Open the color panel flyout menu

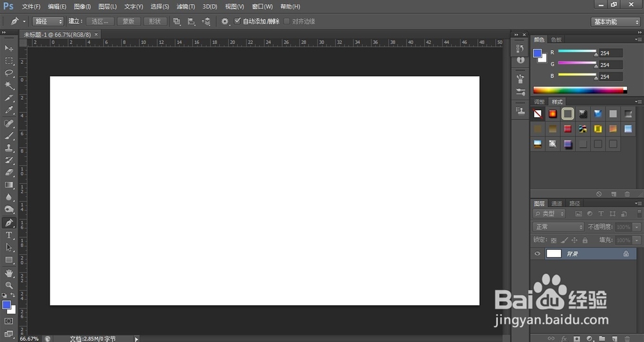(x=638, y=39)
